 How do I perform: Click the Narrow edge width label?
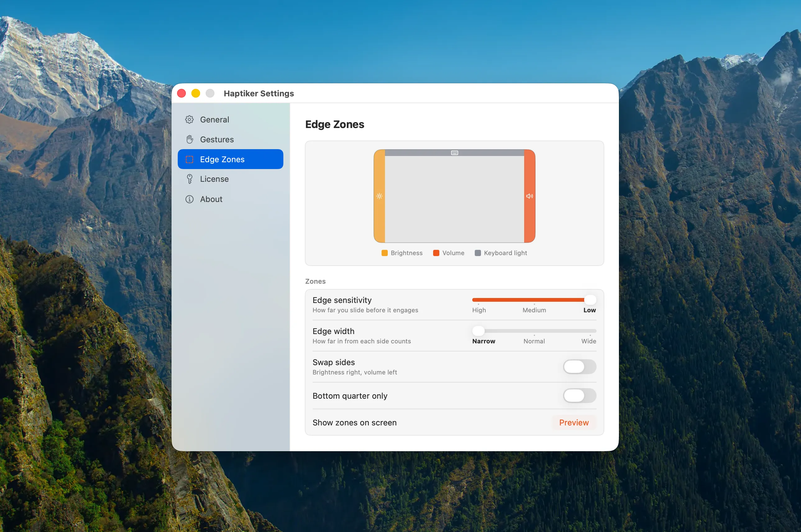[483, 341]
